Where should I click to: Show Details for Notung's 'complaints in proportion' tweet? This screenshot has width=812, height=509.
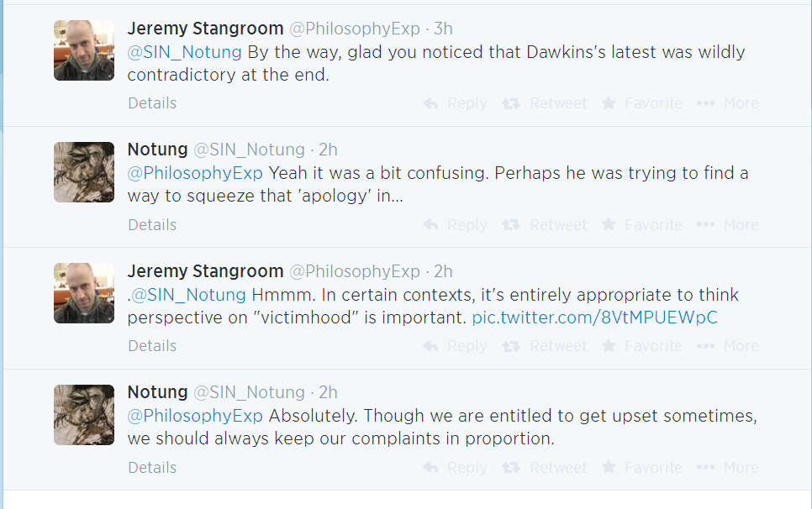(152, 468)
